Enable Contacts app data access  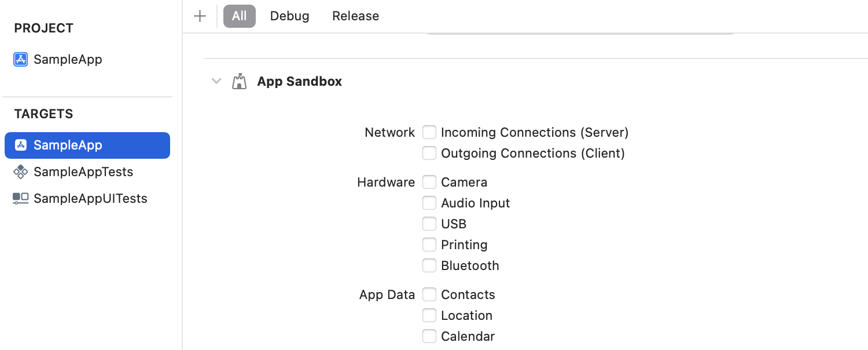pos(429,294)
